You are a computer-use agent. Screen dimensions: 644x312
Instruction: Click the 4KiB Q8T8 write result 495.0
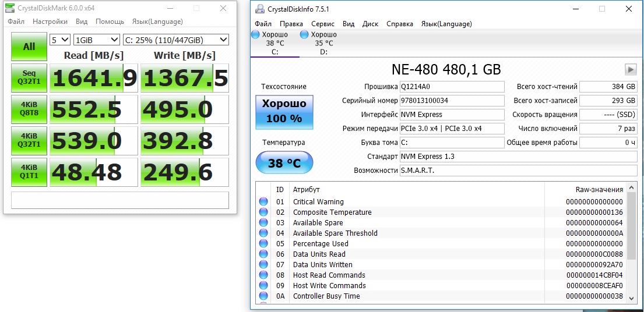(x=185, y=109)
